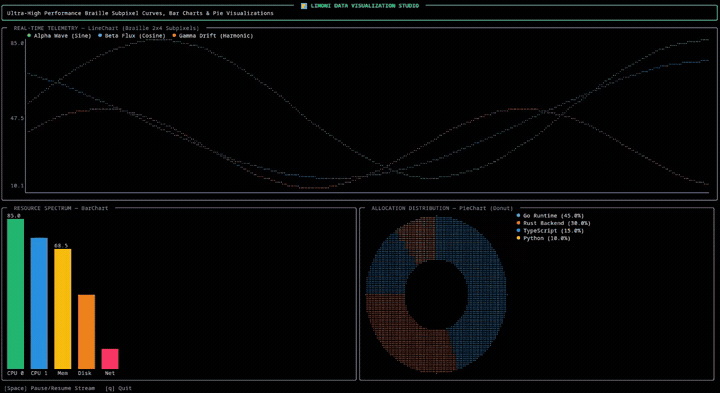Click the 'Disk' bar label
The image size is (720, 393).
click(x=84, y=373)
